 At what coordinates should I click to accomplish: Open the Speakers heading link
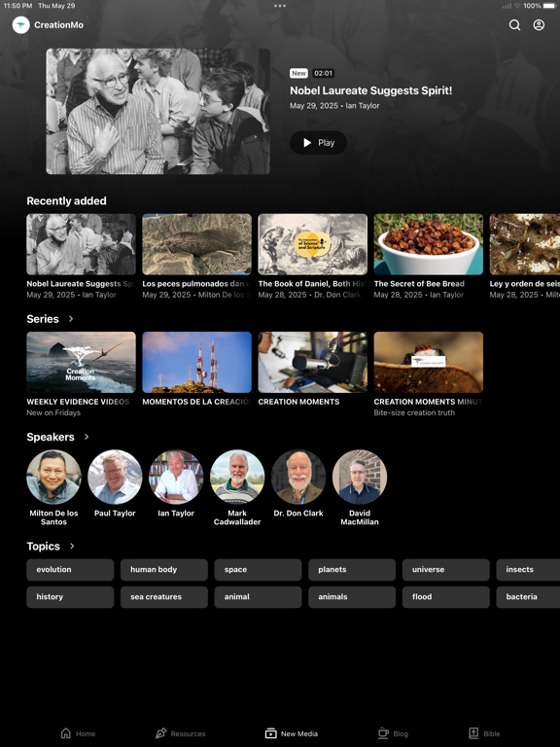[x=51, y=437]
